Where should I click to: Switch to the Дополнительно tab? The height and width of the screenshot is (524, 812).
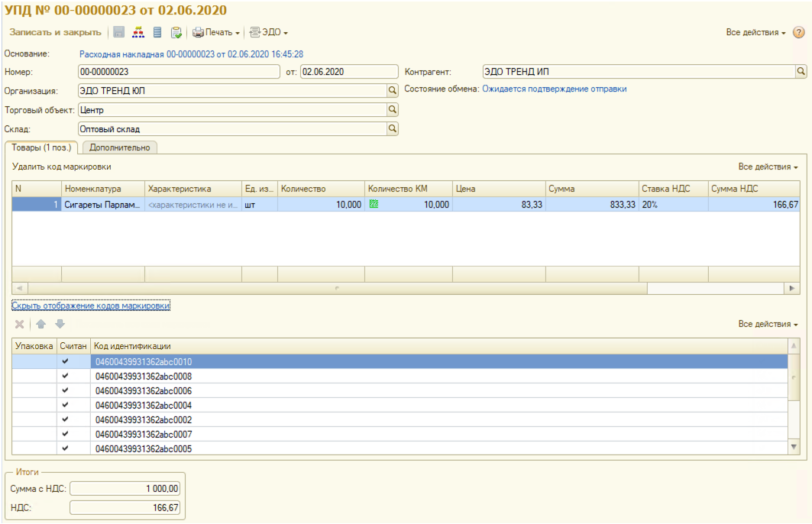(119, 147)
